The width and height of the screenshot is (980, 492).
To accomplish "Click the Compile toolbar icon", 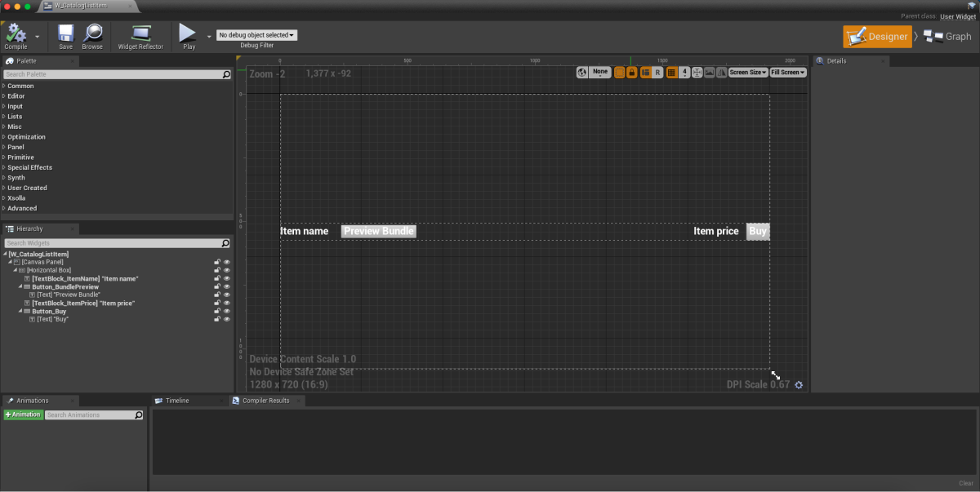I will pyautogui.click(x=16, y=33).
